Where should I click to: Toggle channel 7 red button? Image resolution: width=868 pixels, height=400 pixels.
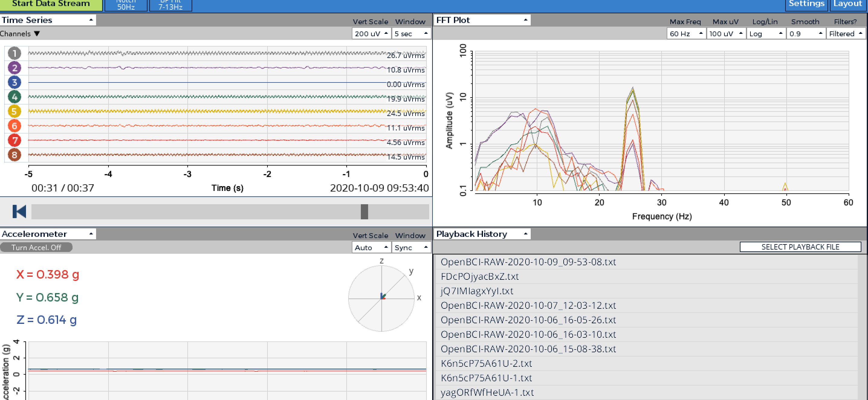(x=15, y=140)
